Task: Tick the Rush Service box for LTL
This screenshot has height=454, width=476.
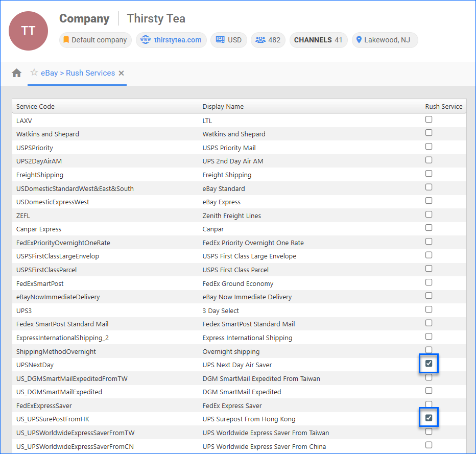Action: coord(429,120)
